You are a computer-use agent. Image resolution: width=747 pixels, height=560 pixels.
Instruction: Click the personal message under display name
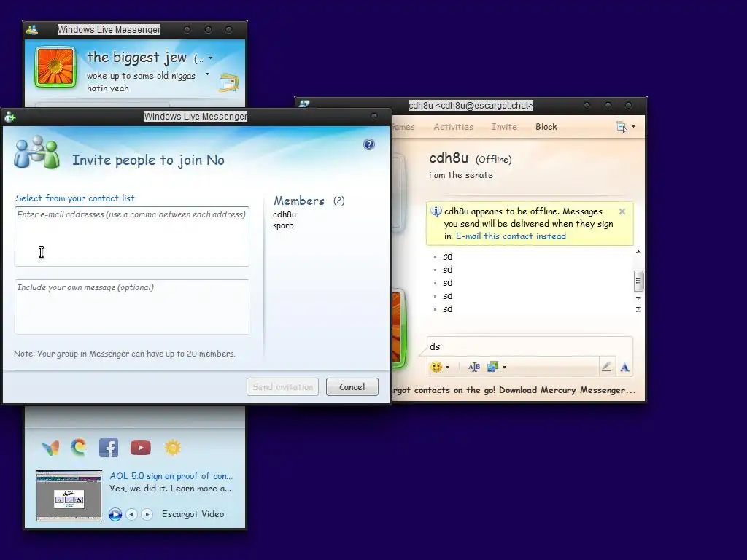tap(141, 82)
